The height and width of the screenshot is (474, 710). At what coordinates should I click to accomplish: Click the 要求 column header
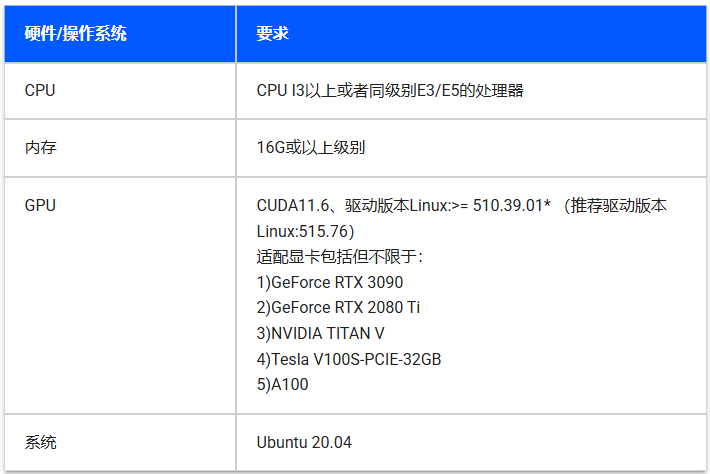(272, 34)
